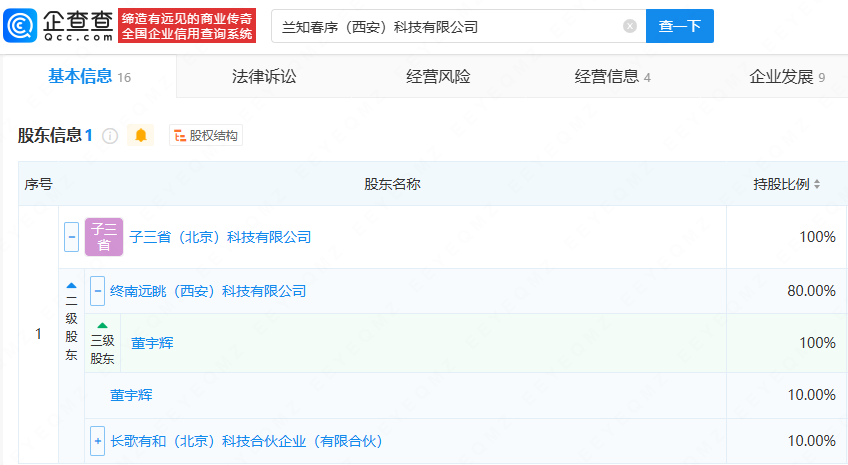Collapse the 终南远眺（西安）科技有限公司 row
The height and width of the screenshot is (465, 848).
pos(97,291)
